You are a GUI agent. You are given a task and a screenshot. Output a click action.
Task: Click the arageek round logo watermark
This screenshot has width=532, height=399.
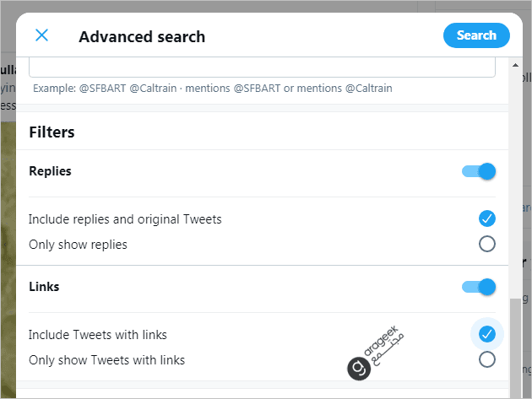coord(359,369)
